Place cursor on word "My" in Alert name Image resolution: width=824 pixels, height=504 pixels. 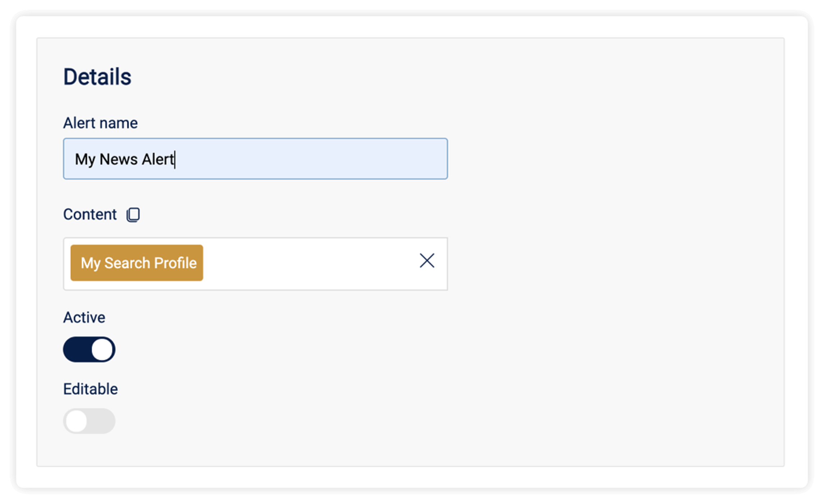pos(85,160)
